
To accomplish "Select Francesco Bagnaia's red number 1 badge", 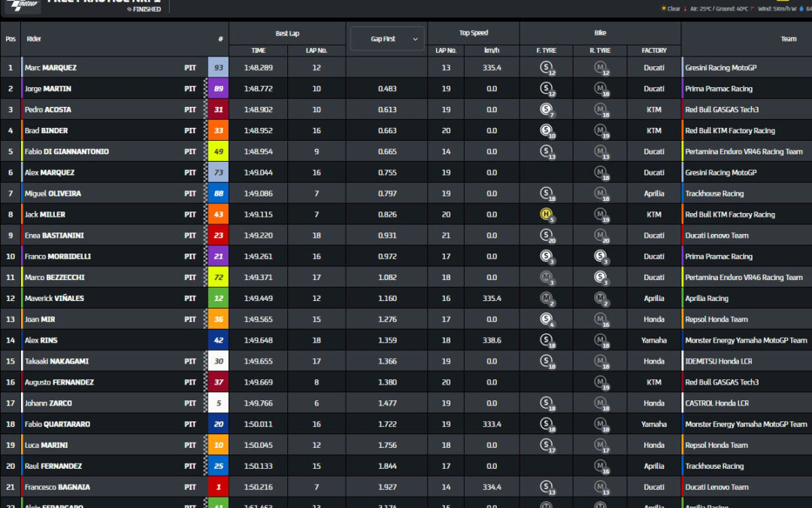I will pyautogui.click(x=219, y=487).
